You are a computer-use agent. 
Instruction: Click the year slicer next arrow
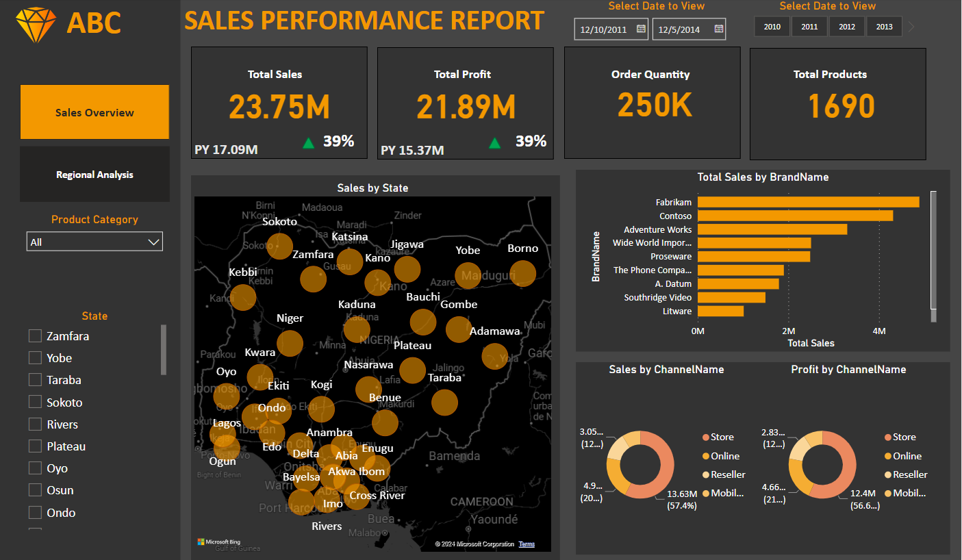point(911,27)
